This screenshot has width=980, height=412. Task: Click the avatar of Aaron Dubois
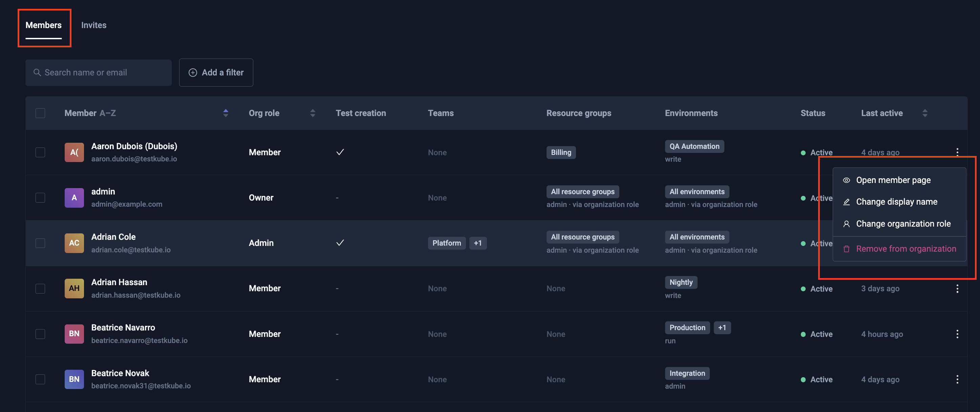coord(74,153)
